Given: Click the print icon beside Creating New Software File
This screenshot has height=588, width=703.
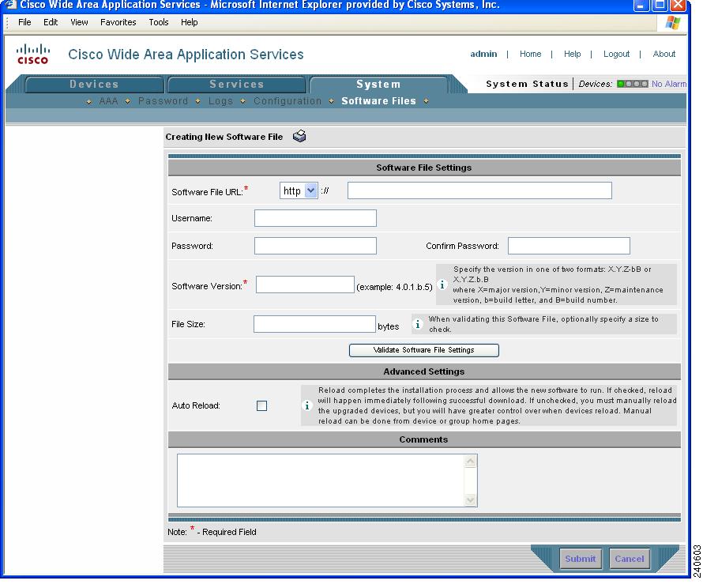Looking at the screenshot, I should pos(299,136).
